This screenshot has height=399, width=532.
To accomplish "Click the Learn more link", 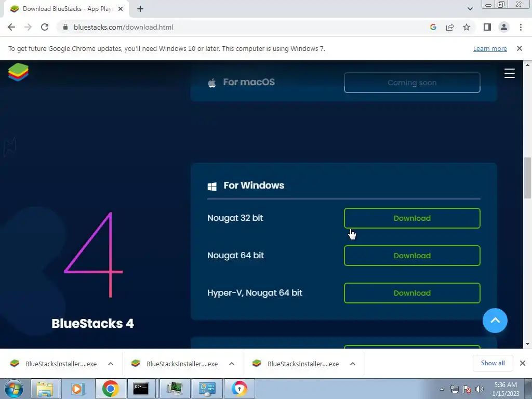I will [x=490, y=48].
